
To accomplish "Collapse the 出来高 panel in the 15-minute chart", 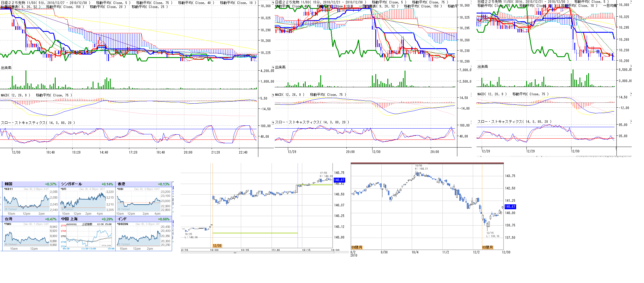I will pyautogui.click(x=273, y=67).
